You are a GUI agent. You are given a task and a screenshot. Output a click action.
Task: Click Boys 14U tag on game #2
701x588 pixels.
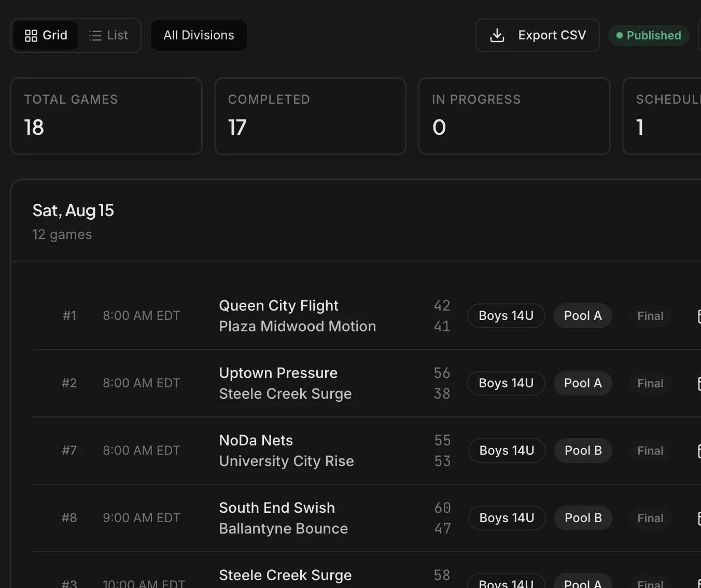coord(506,383)
